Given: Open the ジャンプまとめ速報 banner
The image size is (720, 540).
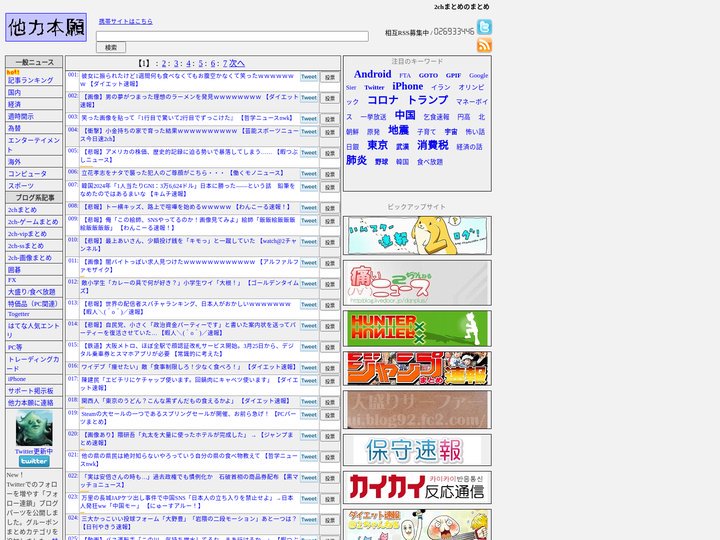Looking at the screenshot, I should click(x=417, y=368).
